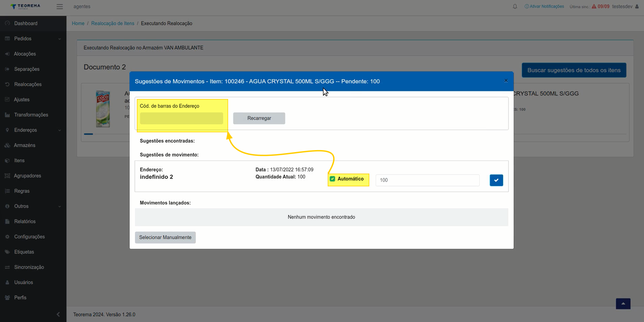
Task: Click the Pedidos sidebar icon
Action: coord(7,39)
